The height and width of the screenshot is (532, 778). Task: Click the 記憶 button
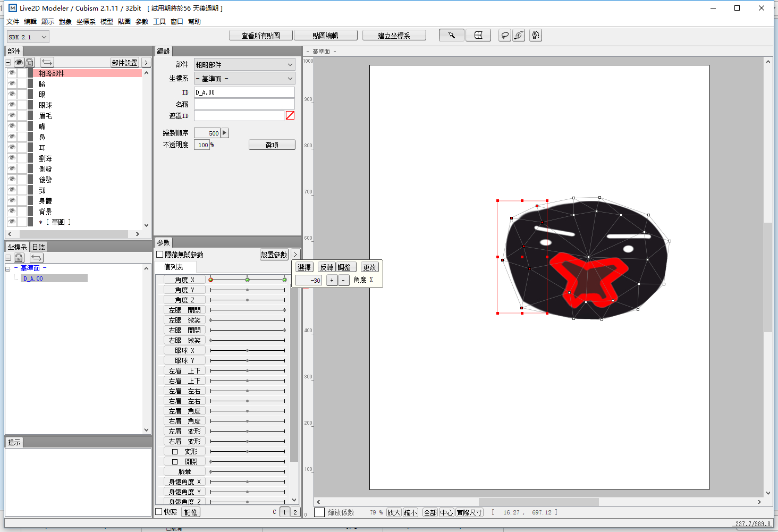191,512
